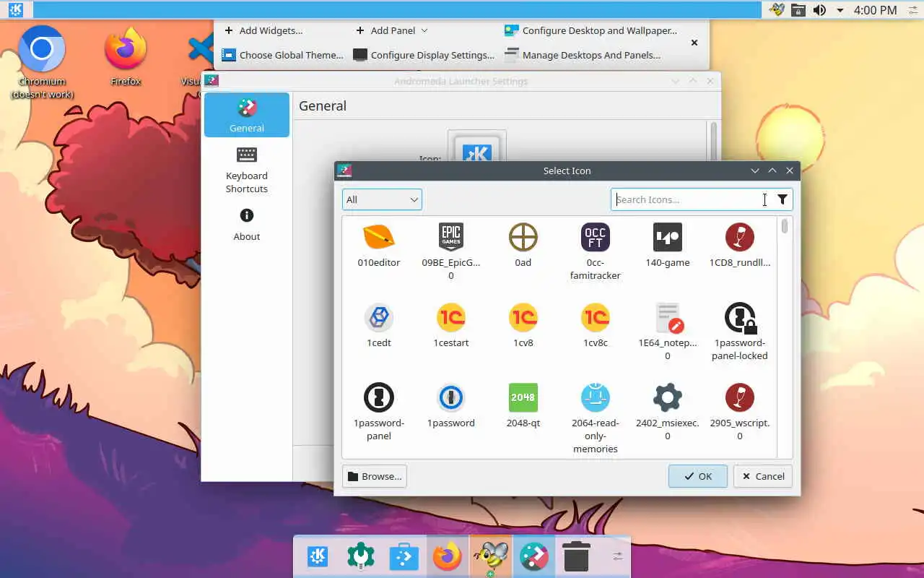Confirm with the OK button

(x=697, y=476)
